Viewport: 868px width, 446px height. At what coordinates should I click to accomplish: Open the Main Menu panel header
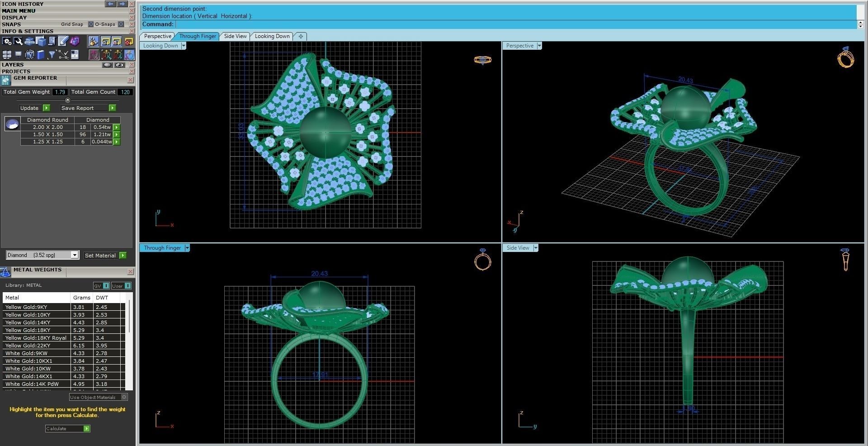[x=68, y=11]
